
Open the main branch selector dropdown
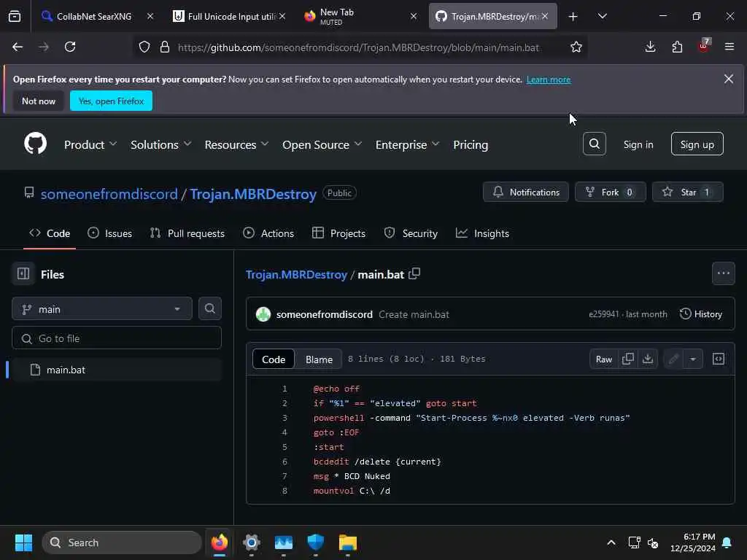tap(102, 308)
